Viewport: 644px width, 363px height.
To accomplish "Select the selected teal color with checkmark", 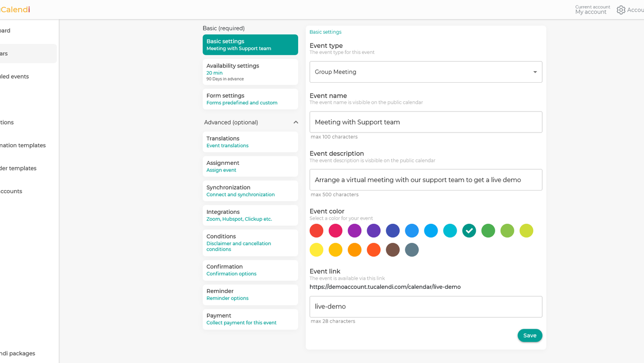I will (x=469, y=231).
